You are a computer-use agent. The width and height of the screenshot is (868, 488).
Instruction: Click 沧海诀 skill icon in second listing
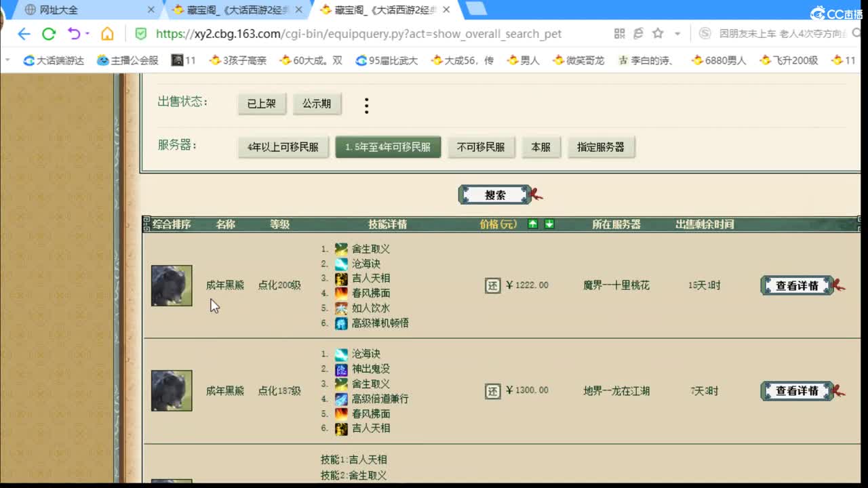(x=341, y=354)
